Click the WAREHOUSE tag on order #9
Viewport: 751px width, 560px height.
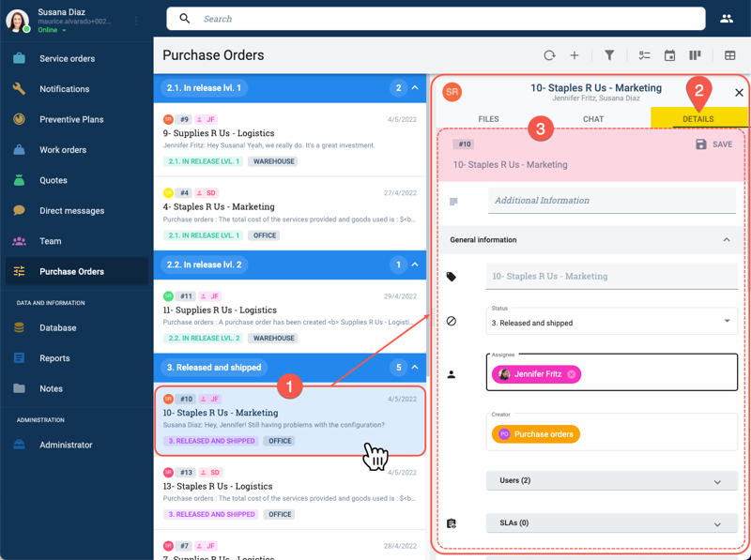[x=273, y=161]
